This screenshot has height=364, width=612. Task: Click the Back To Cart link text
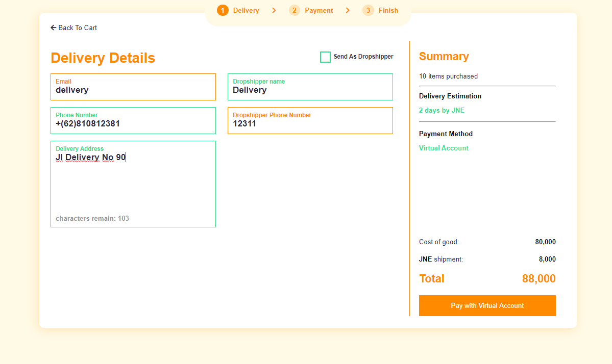[x=78, y=28]
